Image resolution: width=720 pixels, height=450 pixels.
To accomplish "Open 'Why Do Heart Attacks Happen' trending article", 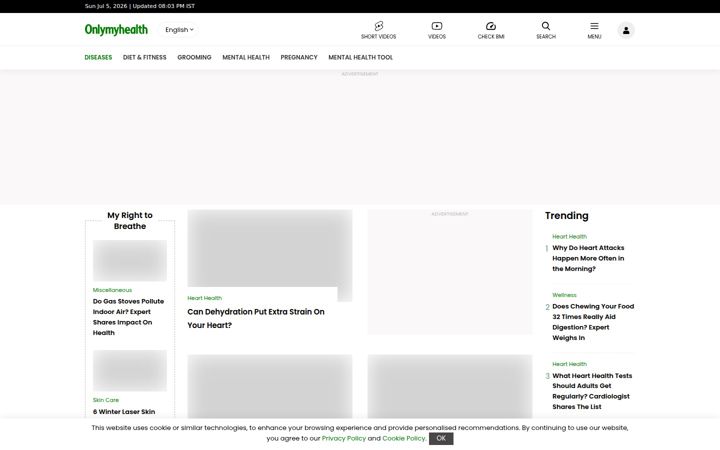I will (x=588, y=258).
